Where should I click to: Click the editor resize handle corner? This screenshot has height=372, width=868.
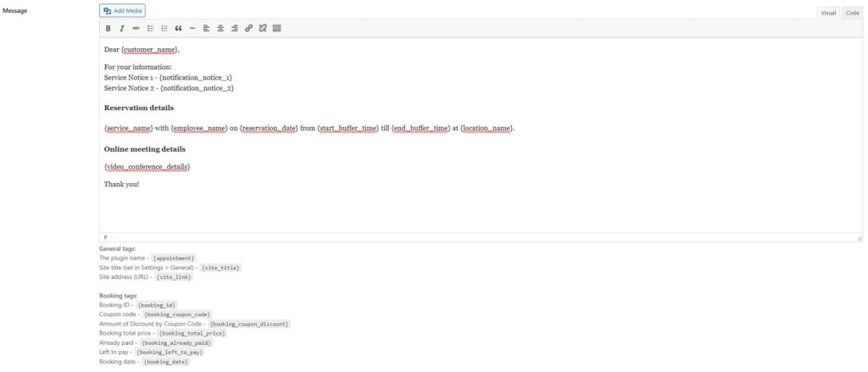(x=860, y=237)
